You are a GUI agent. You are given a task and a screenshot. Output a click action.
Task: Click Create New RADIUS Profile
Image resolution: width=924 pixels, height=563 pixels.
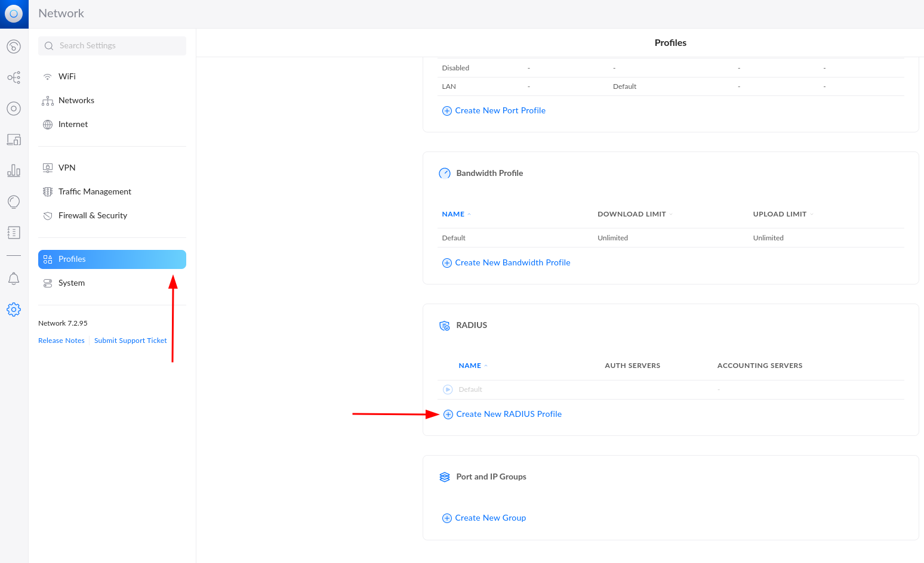(508, 414)
